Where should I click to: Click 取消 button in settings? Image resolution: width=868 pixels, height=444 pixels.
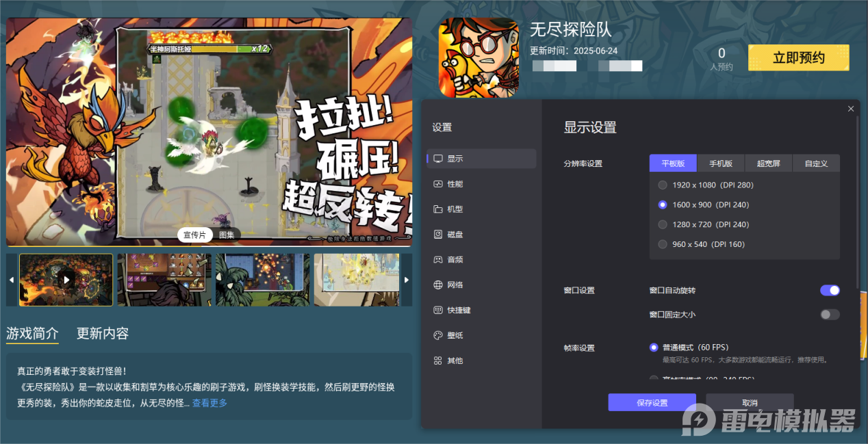click(x=750, y=403)
